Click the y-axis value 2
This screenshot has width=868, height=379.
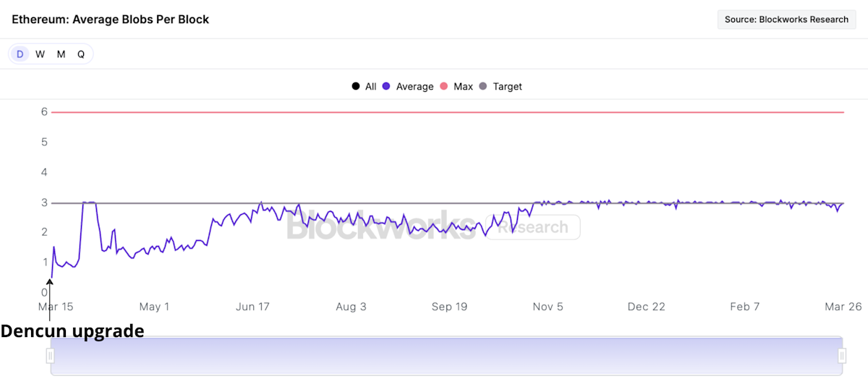point(44,232)
